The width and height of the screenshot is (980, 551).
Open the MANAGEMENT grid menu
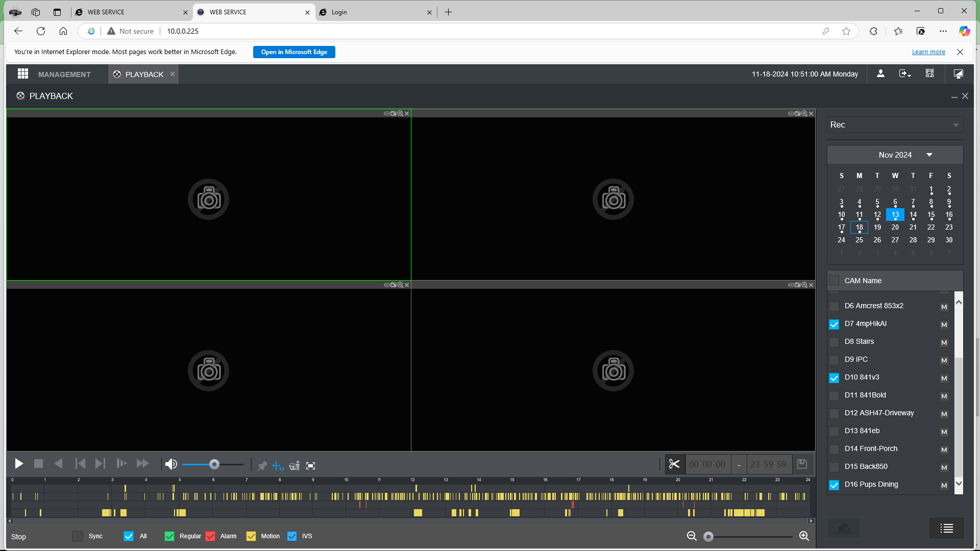23,74
